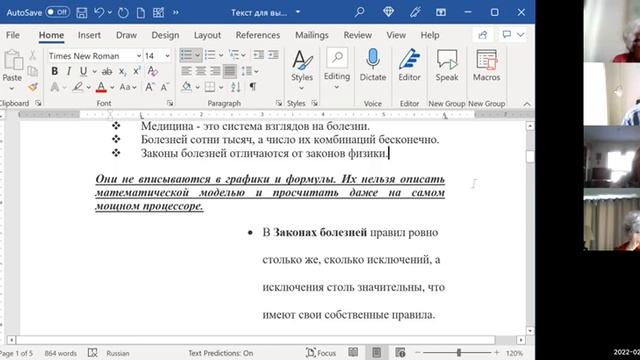
Task: Align text left
Action: point(187,71)
